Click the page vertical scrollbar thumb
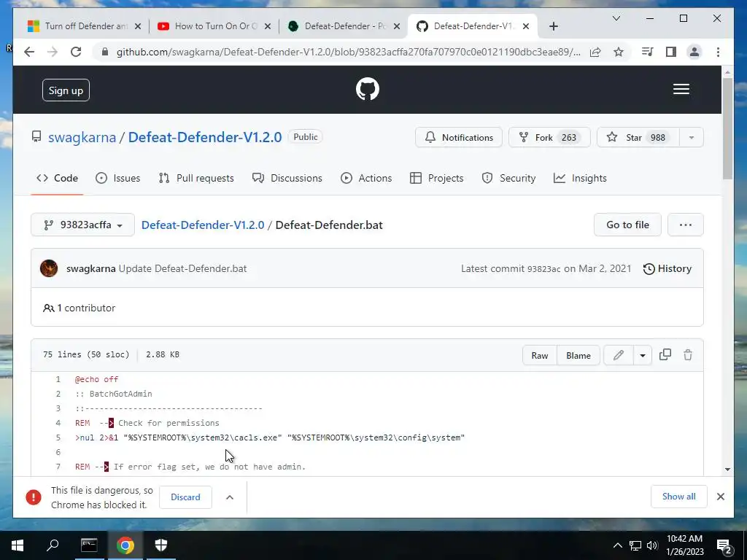Image resolution: width=747 pixels, height=560 pixels. pos(727,128)
